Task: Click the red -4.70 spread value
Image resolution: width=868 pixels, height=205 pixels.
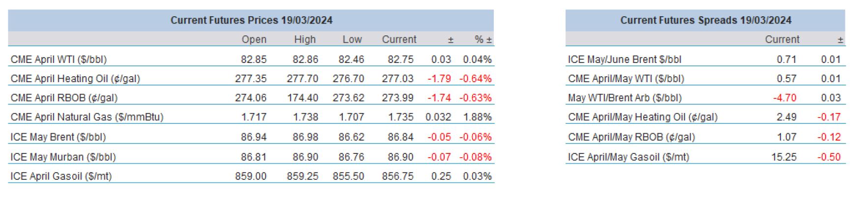Action: pyautogui.click(x=784, y=98)
